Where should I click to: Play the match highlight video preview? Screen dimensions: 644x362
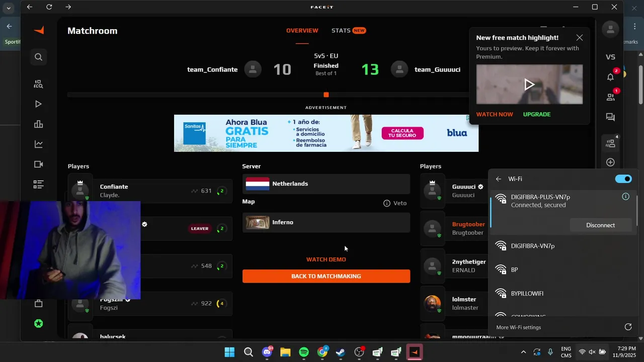tap(529, 84)
